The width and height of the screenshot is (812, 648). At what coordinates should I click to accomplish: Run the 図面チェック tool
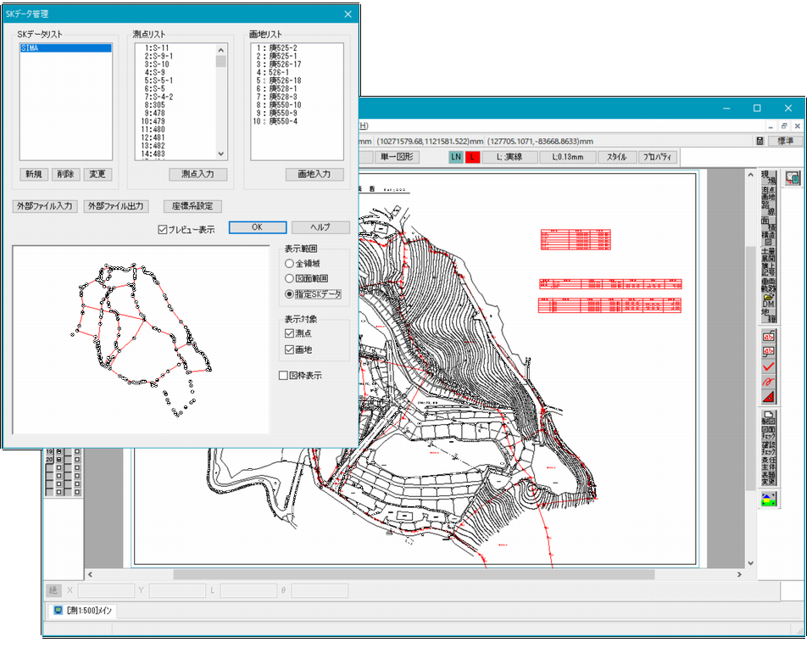769,433
